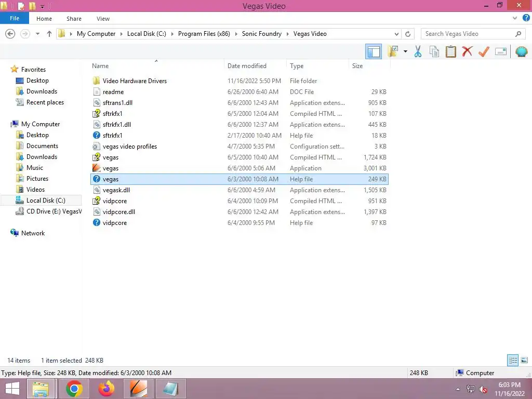532x399 pixels.
Task: Click the Rename toolbar icon
Action: pyautogui.click(x=501, y=51)
